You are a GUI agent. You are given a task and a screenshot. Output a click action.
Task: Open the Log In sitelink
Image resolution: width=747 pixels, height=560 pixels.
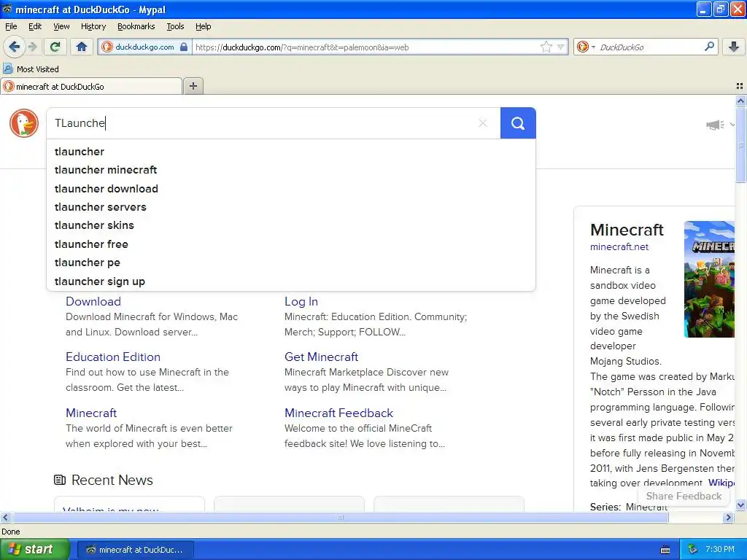tap(301, 301)
